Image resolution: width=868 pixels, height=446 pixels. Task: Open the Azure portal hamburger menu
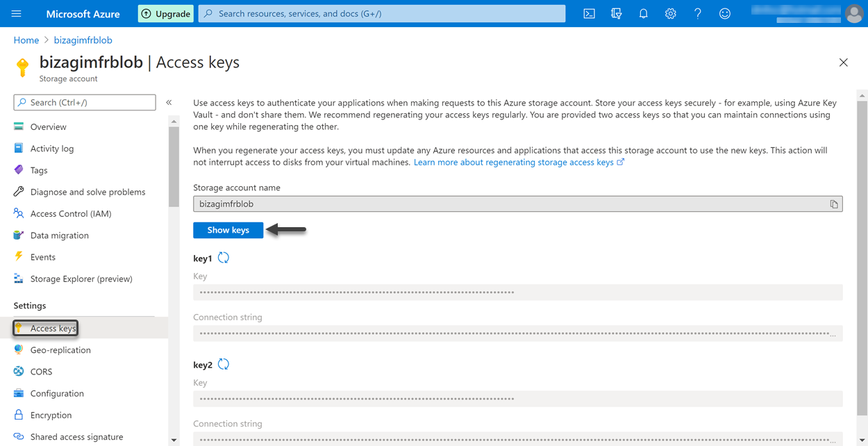[17, 13]
